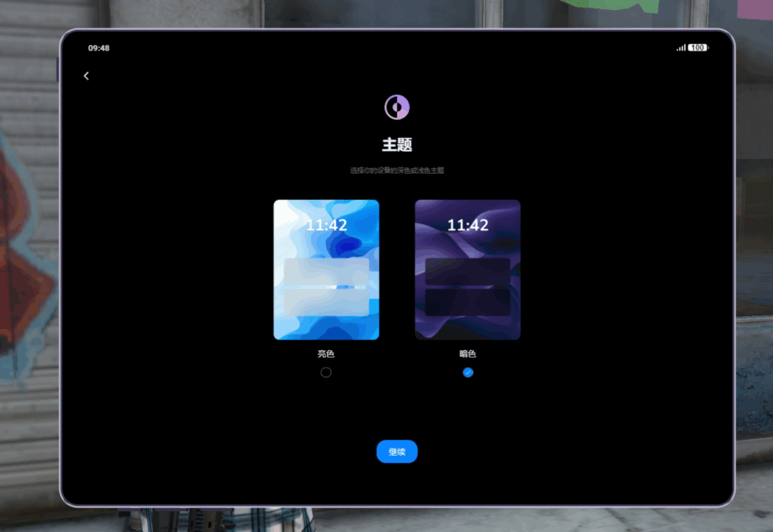Image resolution: width=773 pixels, height=532 pixels.
Task: Select the 亮色 light theme radio button
Action: click(x=326, y=373)
